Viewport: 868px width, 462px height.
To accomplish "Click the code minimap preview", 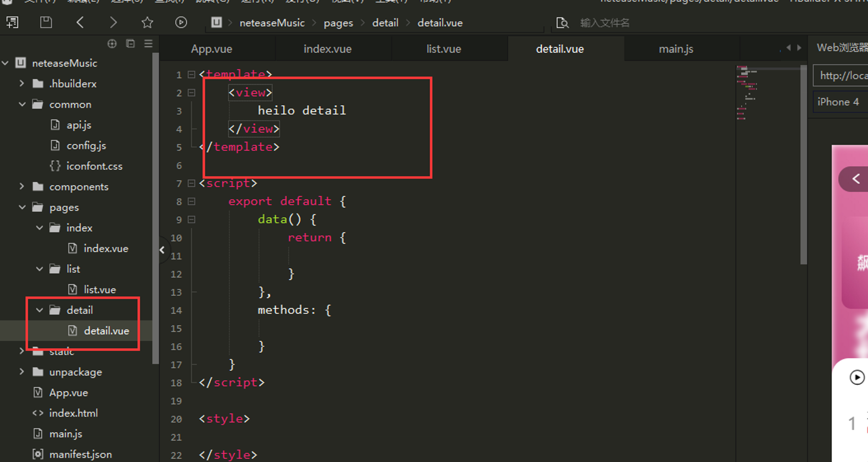I will [x=748, y=92].
